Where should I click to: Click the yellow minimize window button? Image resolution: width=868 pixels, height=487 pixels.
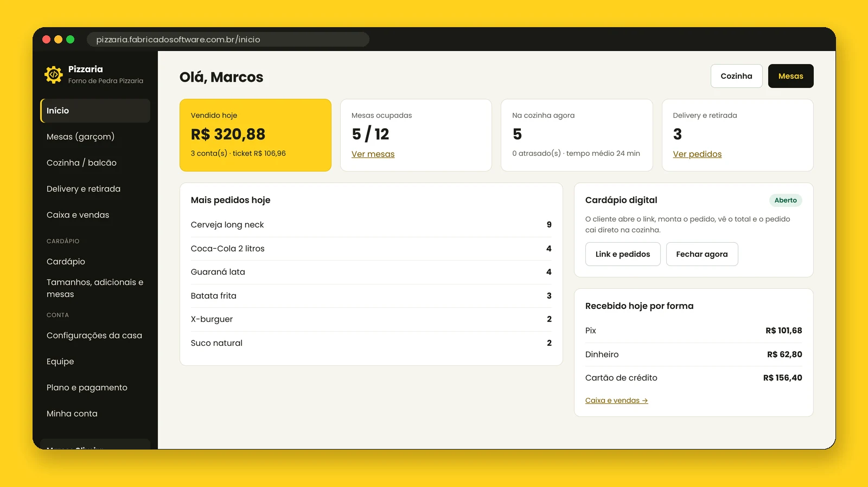click(58, 40)
